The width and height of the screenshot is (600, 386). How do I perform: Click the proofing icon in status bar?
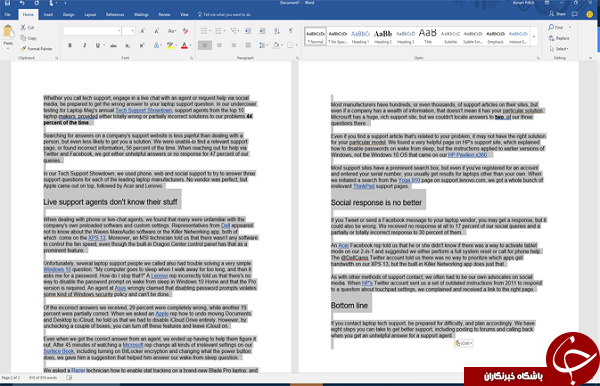click(x=69, y=378)
